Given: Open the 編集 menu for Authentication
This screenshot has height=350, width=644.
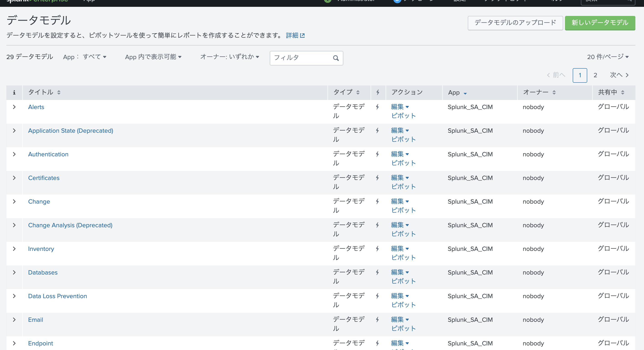Looking at the screenshot, I should [x=400, y=154].
